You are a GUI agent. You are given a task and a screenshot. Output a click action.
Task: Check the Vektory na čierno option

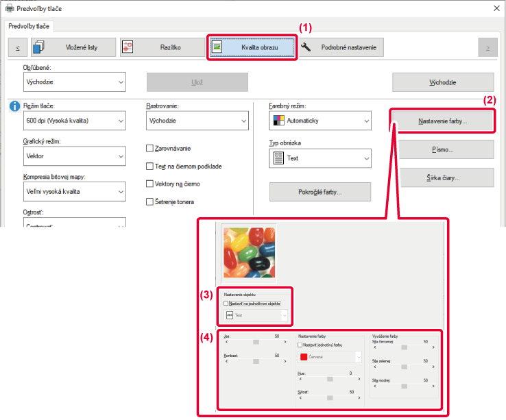150,184
